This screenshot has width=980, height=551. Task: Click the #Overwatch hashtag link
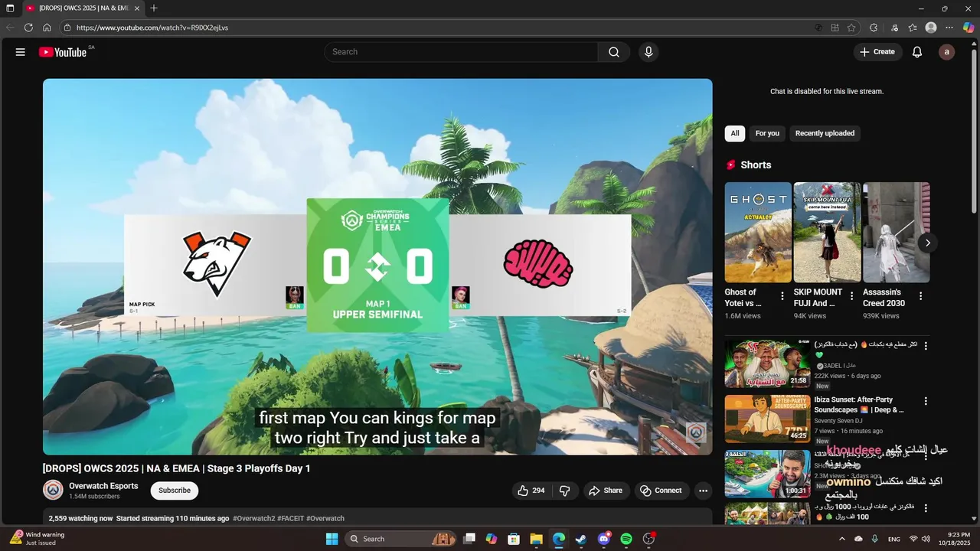pyautogui.click(x=325, y=518)
